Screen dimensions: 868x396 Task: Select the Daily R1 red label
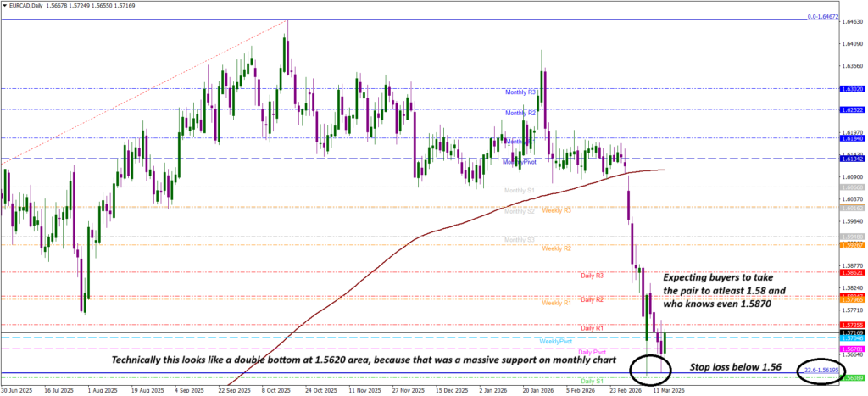point(592,327)
